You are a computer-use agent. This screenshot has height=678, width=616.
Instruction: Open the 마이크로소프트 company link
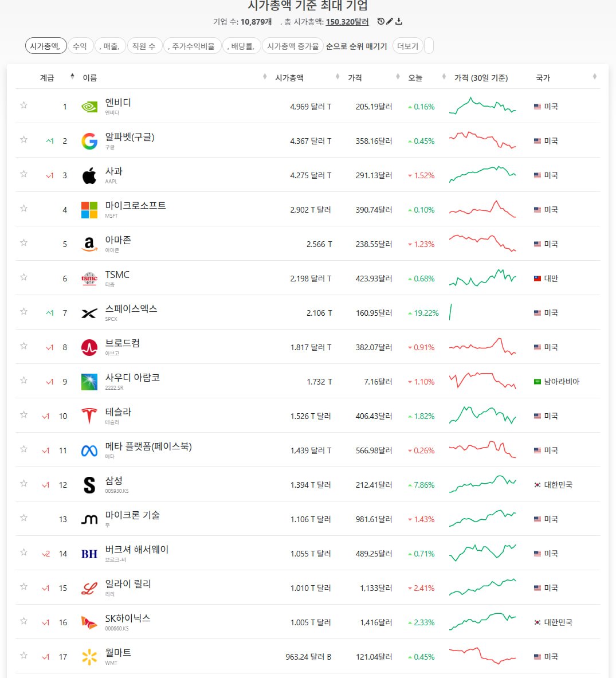(x=135, y=205)
